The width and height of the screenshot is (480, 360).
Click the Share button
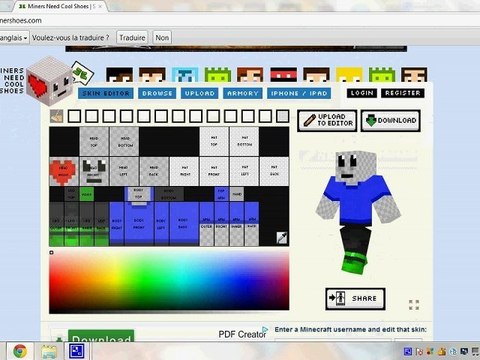pos(355,299)
